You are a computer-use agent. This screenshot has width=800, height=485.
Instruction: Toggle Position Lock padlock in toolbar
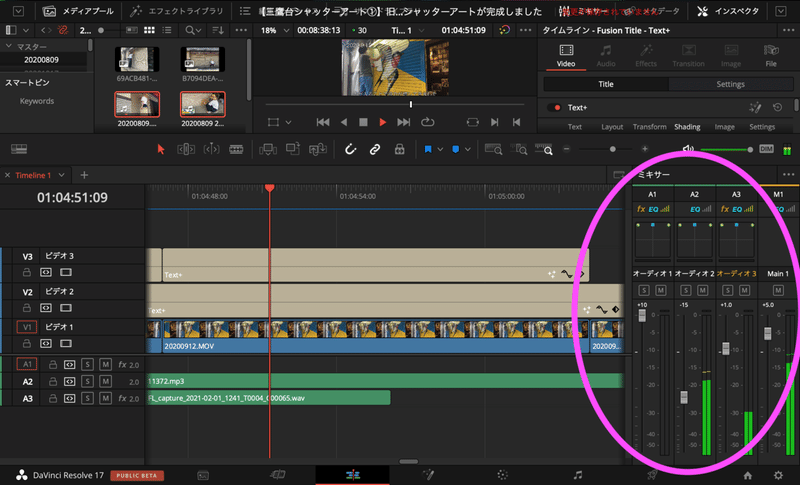[x=399, y=149]
